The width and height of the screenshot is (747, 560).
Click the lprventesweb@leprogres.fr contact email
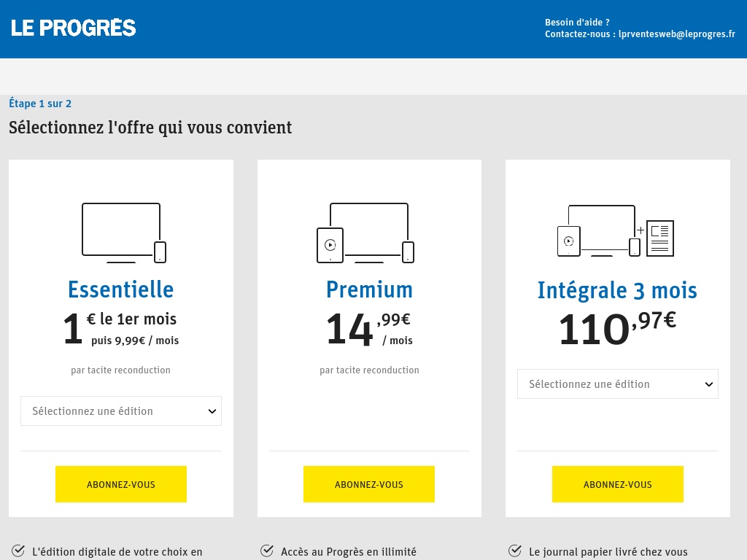(x=676, y=34)
